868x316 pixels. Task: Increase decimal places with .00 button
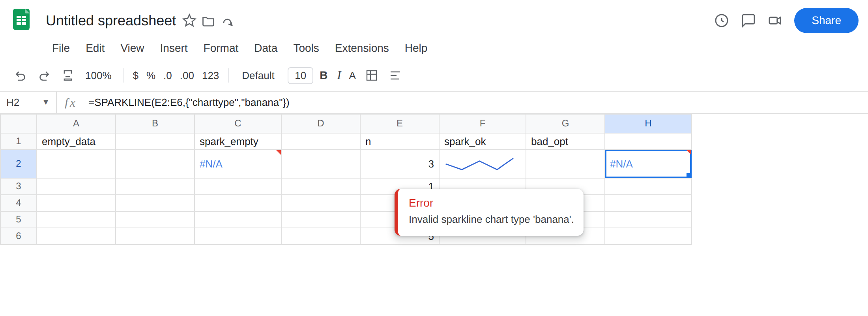187,75
